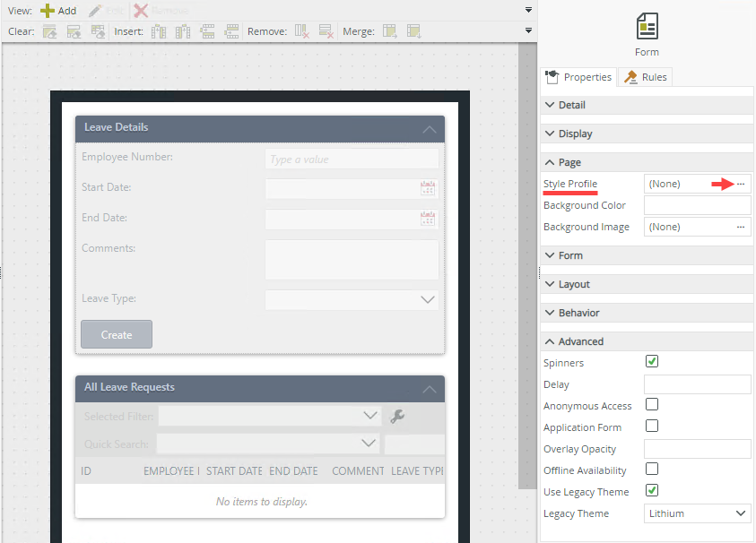Click the Add view button
The image size is (756, 543).
pyautogui.click(x=59, y=11)
